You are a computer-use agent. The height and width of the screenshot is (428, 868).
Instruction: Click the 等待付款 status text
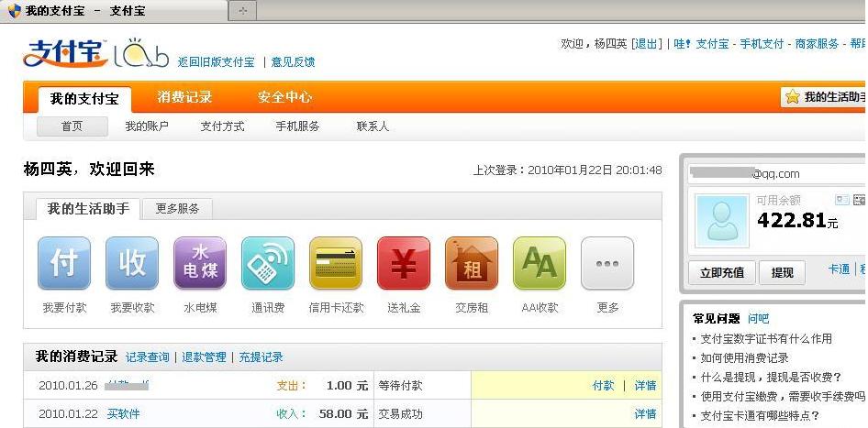(x=400, y=386)
